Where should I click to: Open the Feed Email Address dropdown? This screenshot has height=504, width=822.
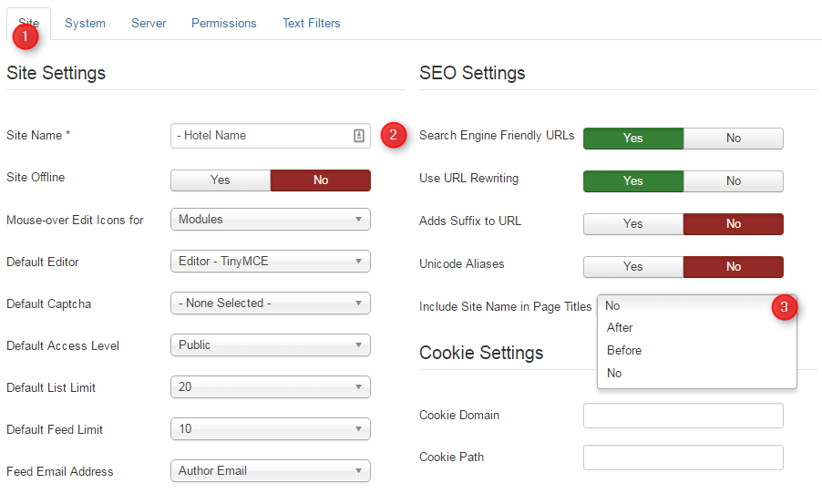(x=271, y=471)
